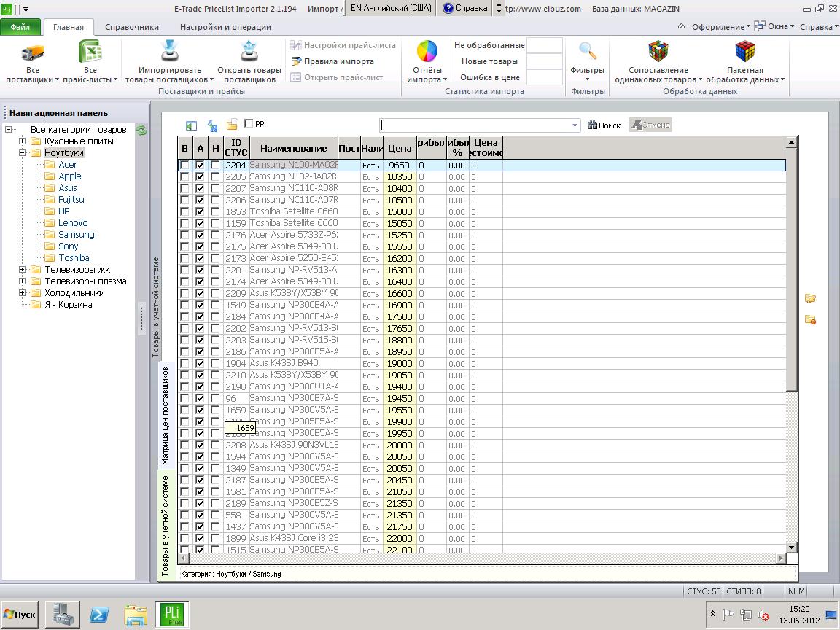The image size is (840, 630).
Task: Click into the search text field
Action: 475,125
